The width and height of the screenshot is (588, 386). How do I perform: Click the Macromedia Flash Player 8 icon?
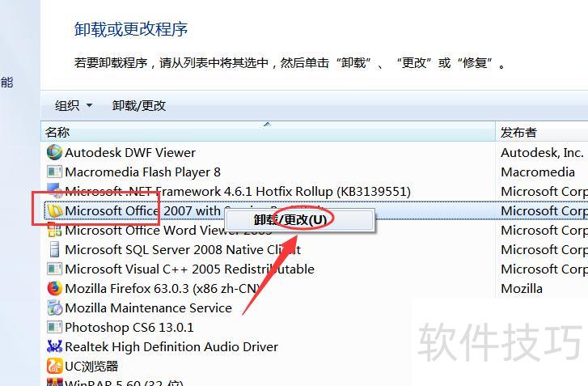coord(54,172)
